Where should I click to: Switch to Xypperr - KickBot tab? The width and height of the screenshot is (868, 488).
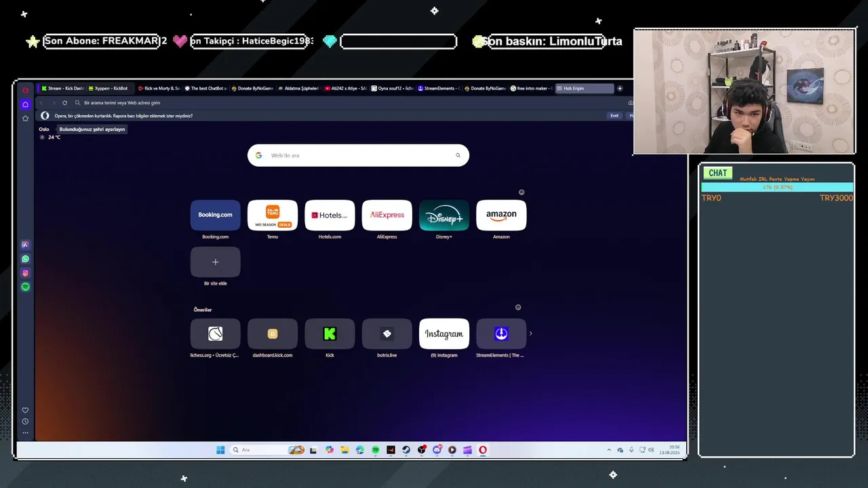[x=108, y=88]
